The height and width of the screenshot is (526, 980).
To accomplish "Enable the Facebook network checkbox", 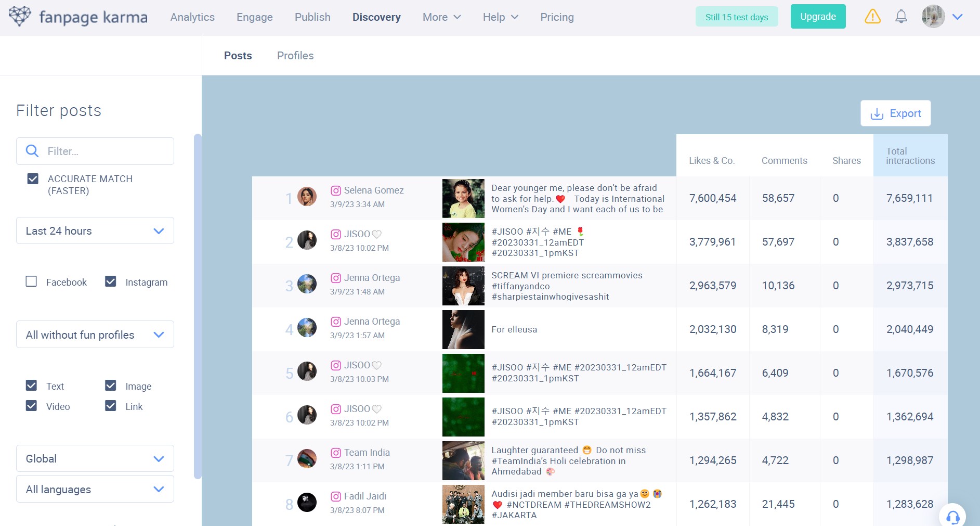I will tap(31, 281).
